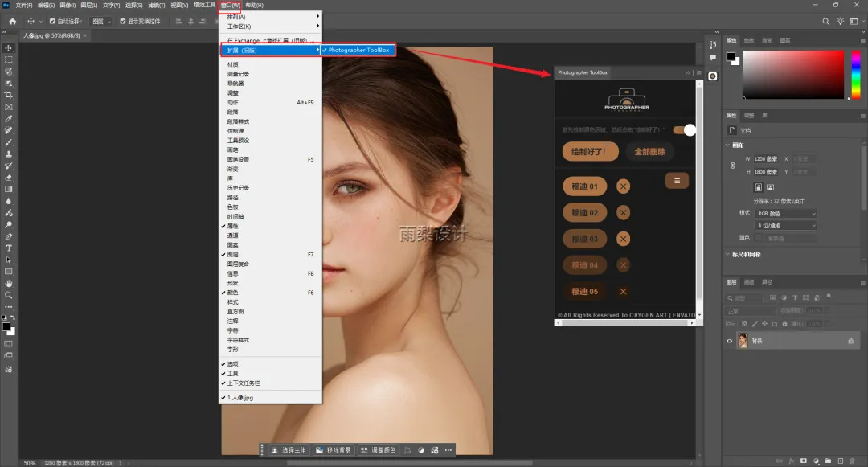Create a new layer via plus icon
868x467 pixels.
841,461
